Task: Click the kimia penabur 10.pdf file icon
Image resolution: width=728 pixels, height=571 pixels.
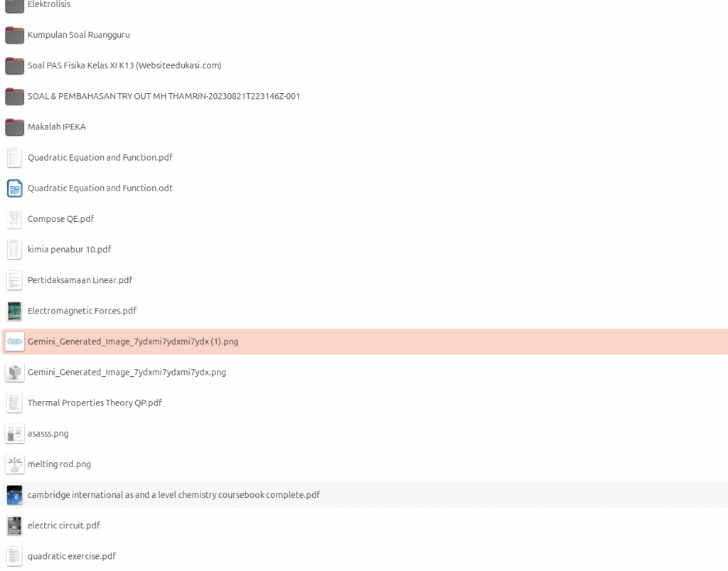Action: click(x=14, y=250)
